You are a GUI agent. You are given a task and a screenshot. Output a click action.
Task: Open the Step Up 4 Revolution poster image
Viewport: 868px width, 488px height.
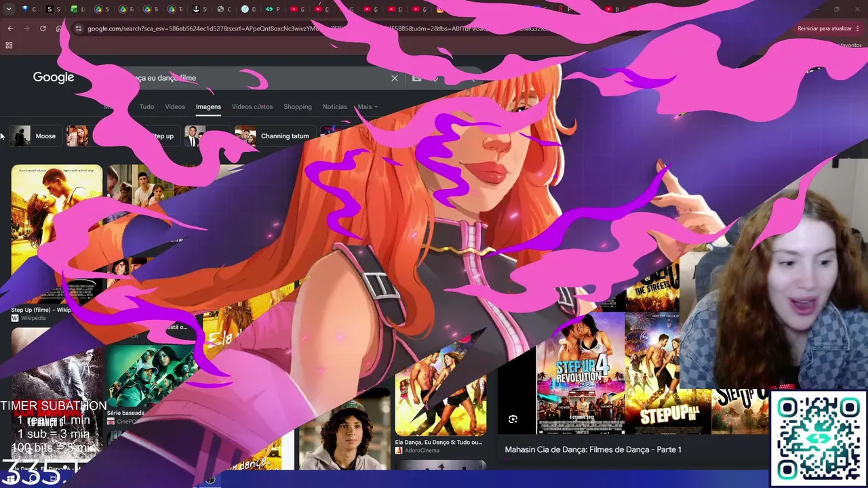coord(581,373)
